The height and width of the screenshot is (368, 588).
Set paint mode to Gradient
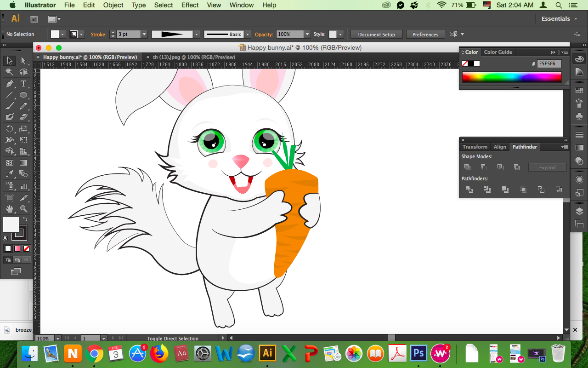click(17, 249)
